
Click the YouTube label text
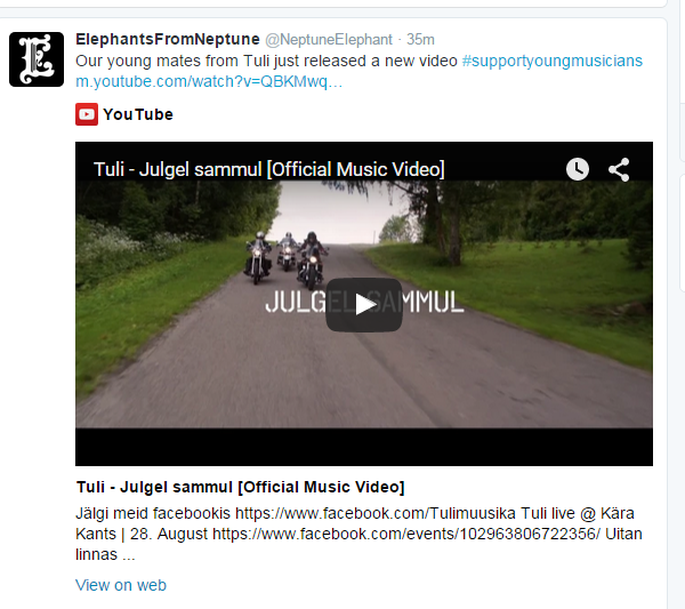(x=138, y=114)
